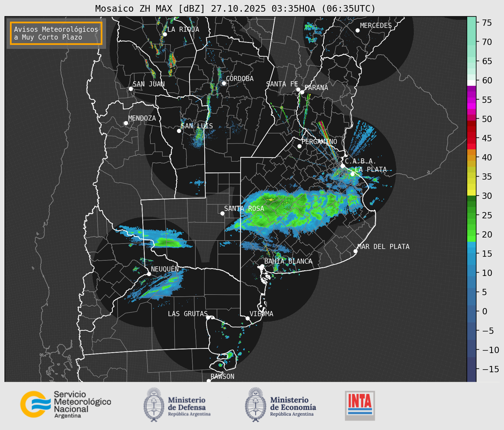Click the Avisos Meteorológicos a Muy Corto Plazo box
The width and height of the screenshot is (504, 430).
56,33
